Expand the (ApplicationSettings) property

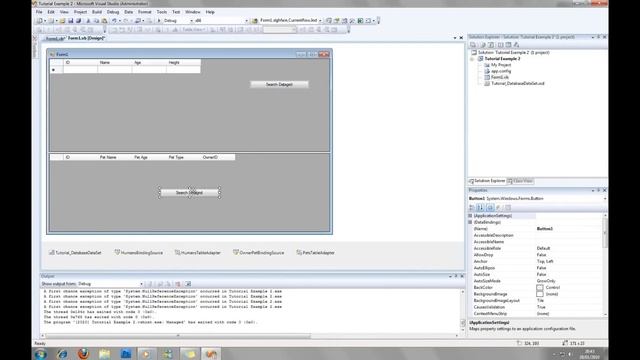[x=470, y=216]
